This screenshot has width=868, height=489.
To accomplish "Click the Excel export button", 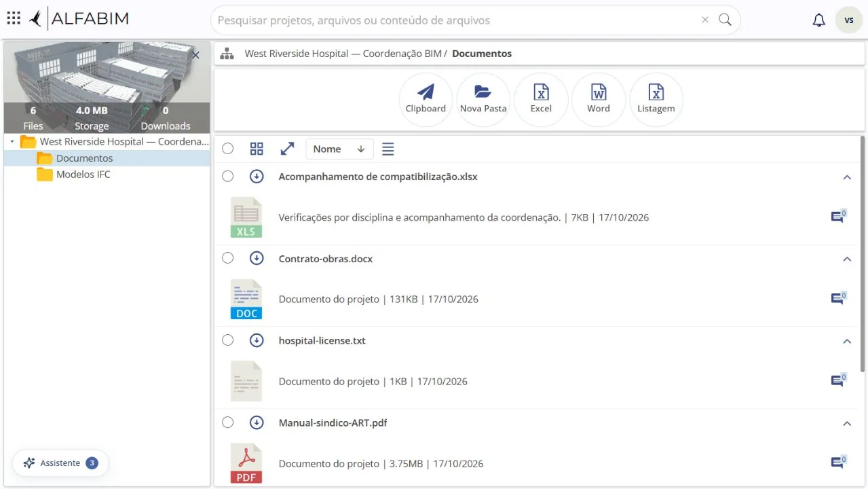I will pos(541,100).
